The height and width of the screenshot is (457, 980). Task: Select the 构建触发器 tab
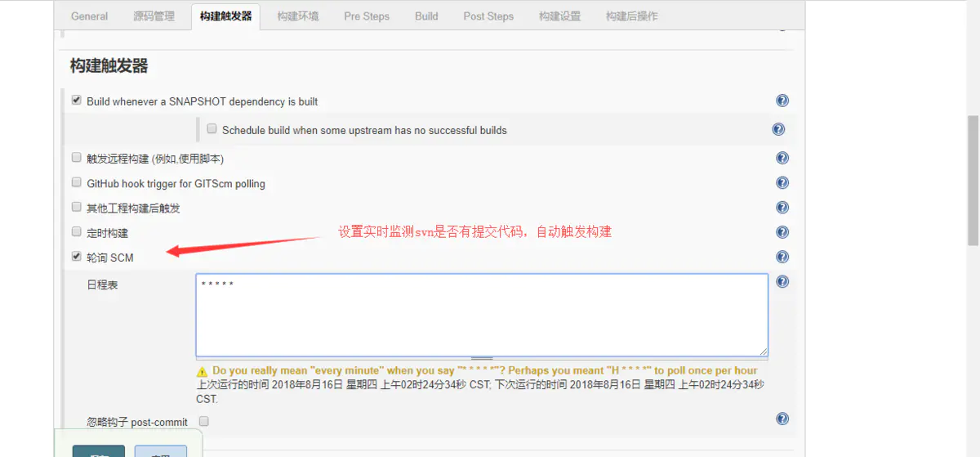(x=226, y=16)
